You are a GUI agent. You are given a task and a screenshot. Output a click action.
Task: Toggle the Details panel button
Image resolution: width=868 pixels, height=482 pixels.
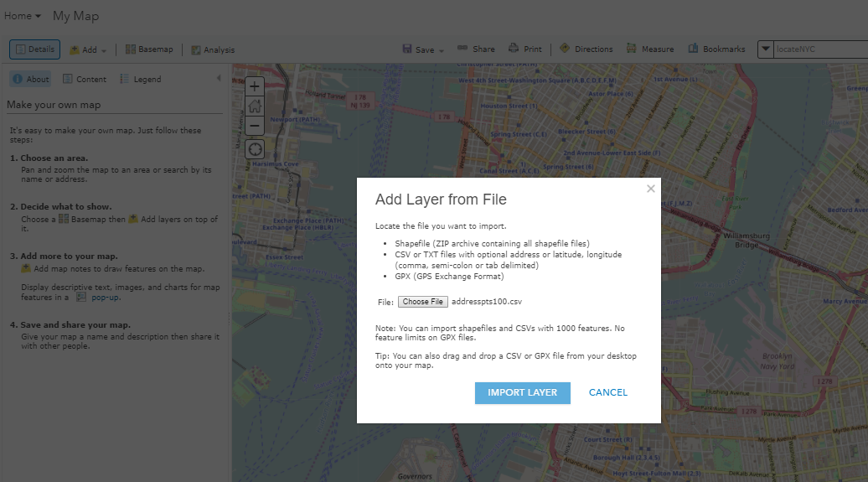point(34,49)
